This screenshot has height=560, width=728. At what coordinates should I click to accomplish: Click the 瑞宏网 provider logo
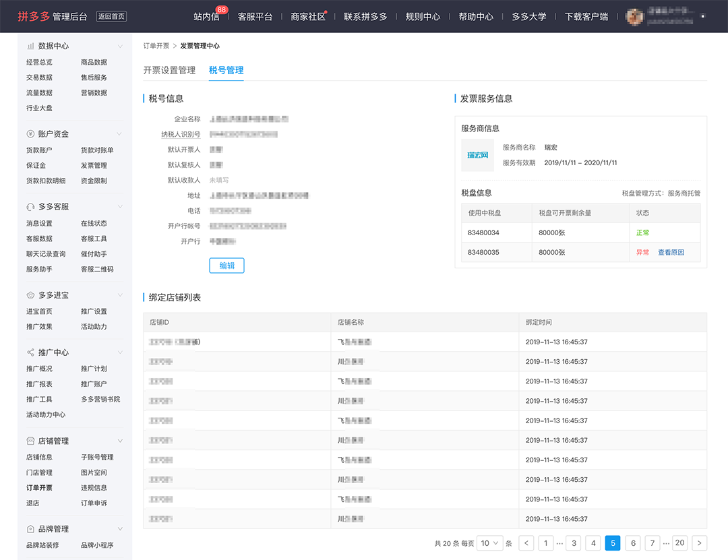[x=477, y=155]
